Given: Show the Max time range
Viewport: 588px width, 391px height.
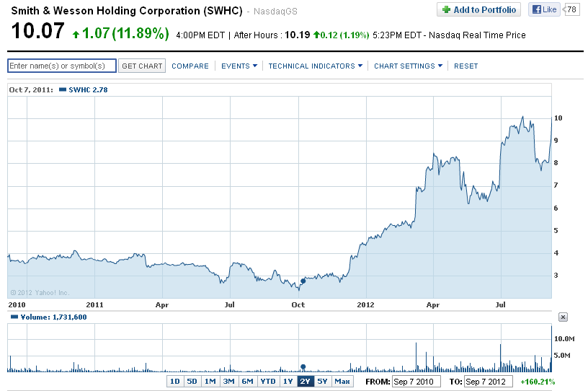Looking at the screenshot, I should click(x=342, y=382).
